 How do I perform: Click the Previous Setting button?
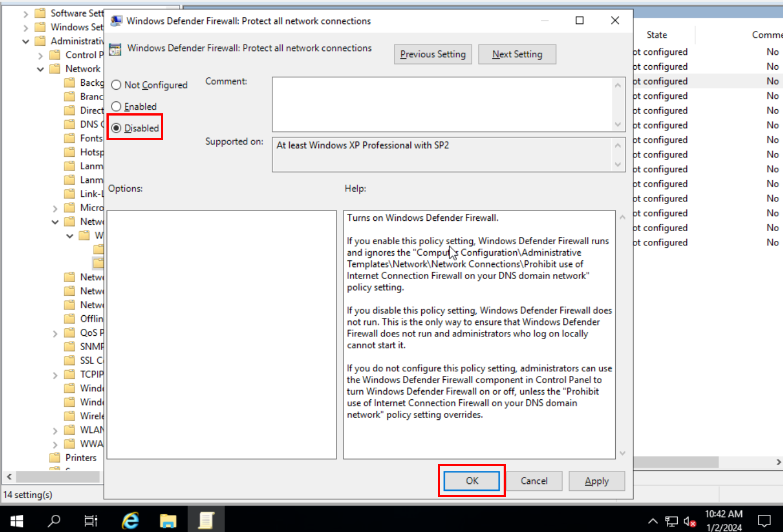point(433,54)
